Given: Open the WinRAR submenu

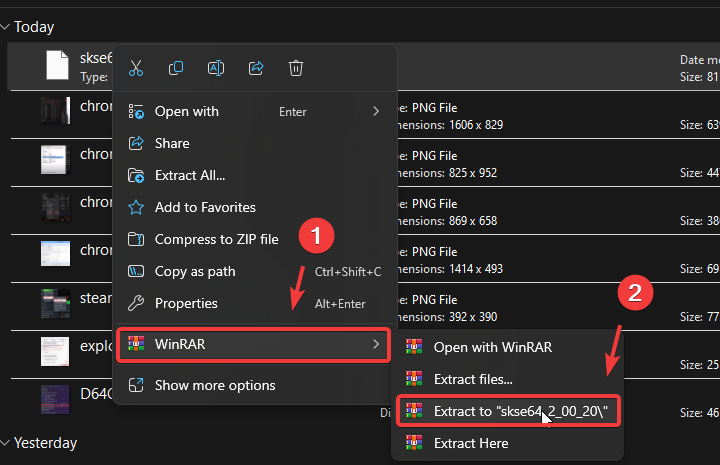Looking at the screenshot, I should [x=253, y=345].
